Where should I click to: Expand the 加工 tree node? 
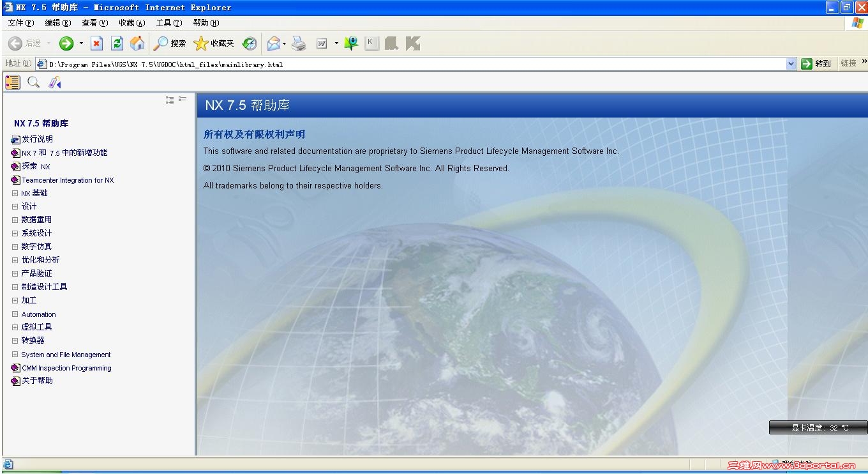15,300
